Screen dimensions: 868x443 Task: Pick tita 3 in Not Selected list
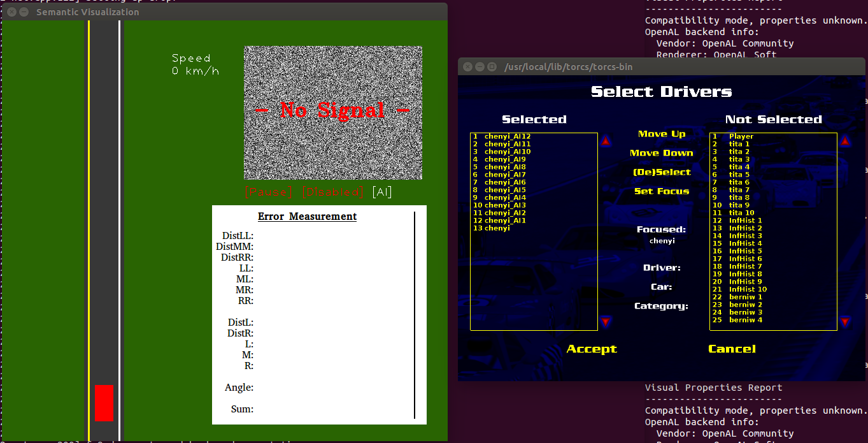(773, 159)
